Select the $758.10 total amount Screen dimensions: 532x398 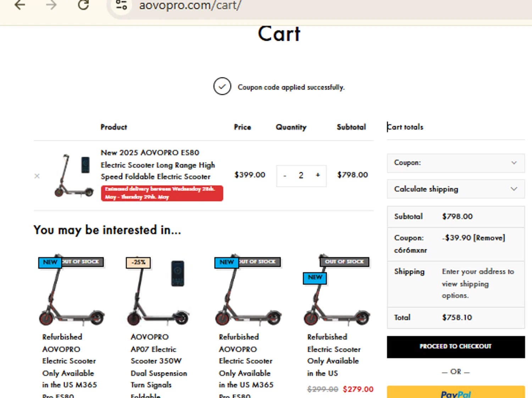[457, 317]
